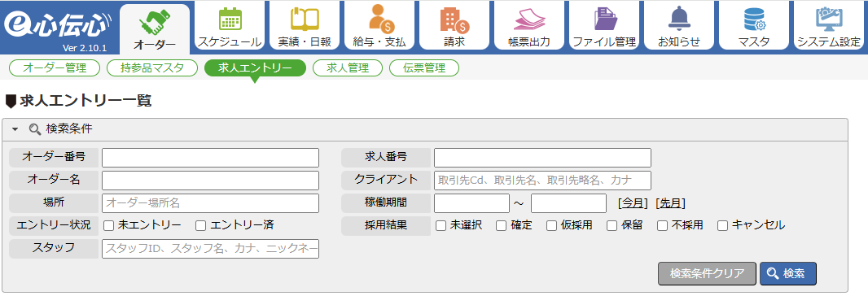
Task: Check the 保留 checkbox
Action: (612, 225)
